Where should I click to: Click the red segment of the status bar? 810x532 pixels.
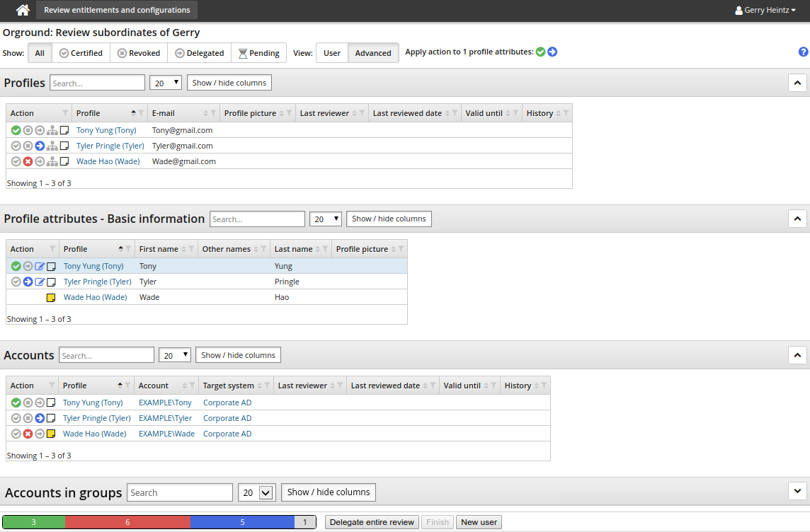[127, 521]
